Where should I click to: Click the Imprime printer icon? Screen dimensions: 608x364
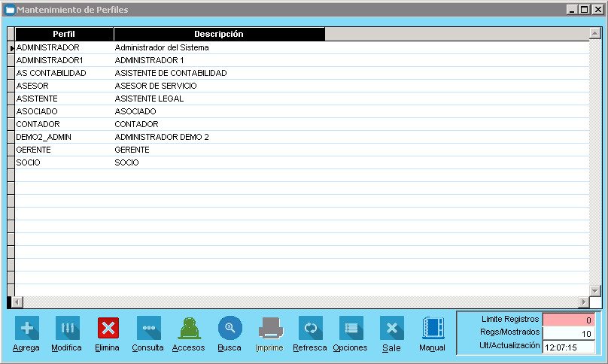coord(270,329)
